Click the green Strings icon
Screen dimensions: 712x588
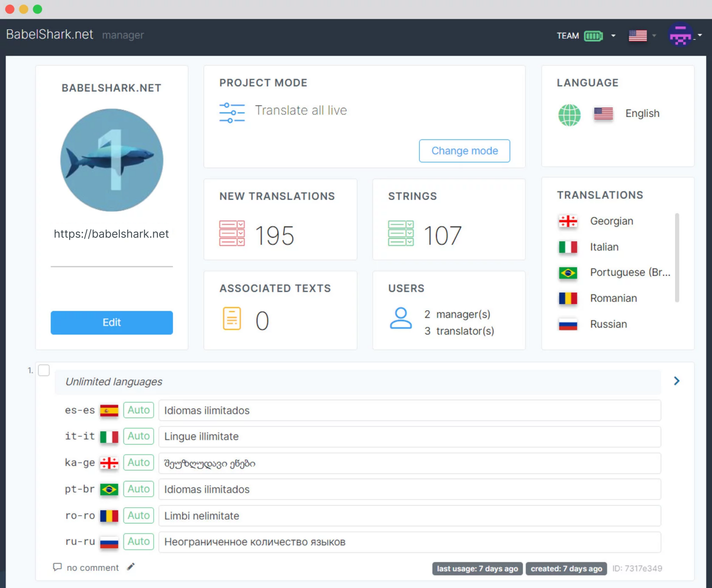coord(400,233)
